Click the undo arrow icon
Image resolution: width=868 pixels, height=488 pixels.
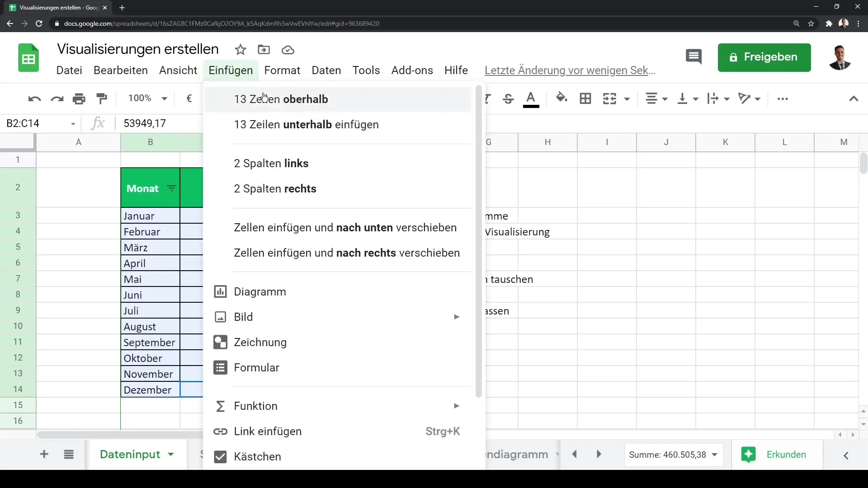pyautogui.click(x=34, y=99)
